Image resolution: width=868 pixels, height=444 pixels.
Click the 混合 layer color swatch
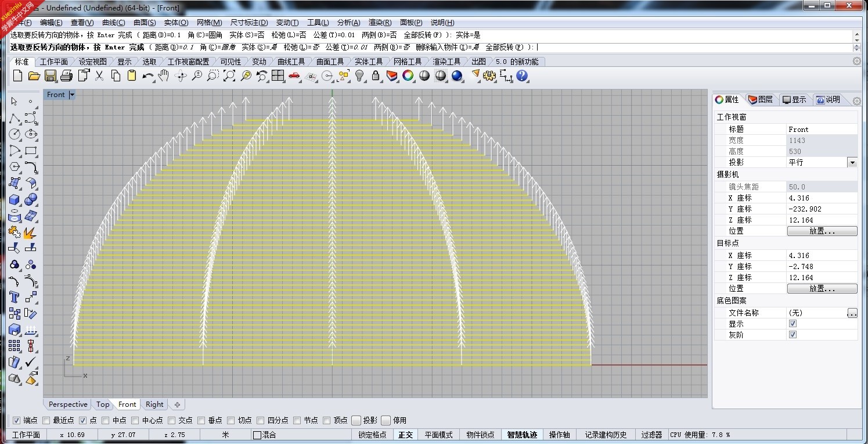[257, 435]
